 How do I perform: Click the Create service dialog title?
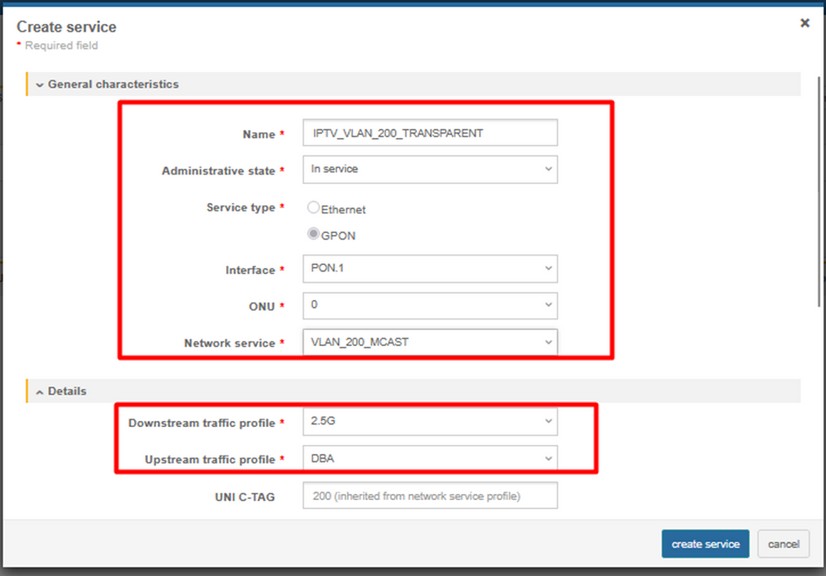66,27
